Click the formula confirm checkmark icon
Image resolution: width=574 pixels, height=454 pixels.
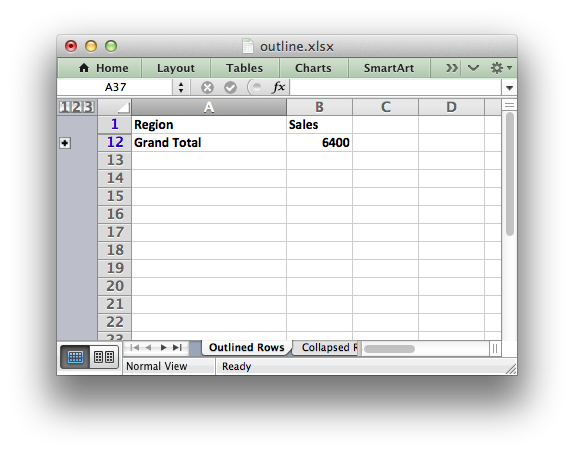pos(230,88)
